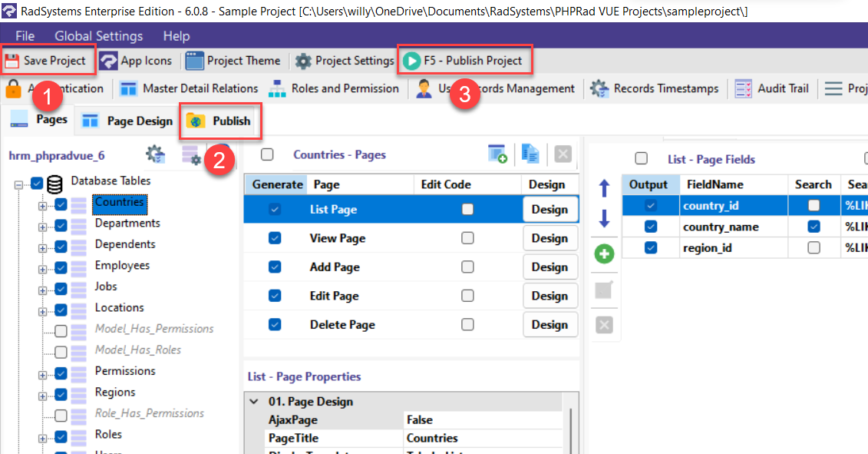Toggle Output checkbox for region_id

(651, 247)
